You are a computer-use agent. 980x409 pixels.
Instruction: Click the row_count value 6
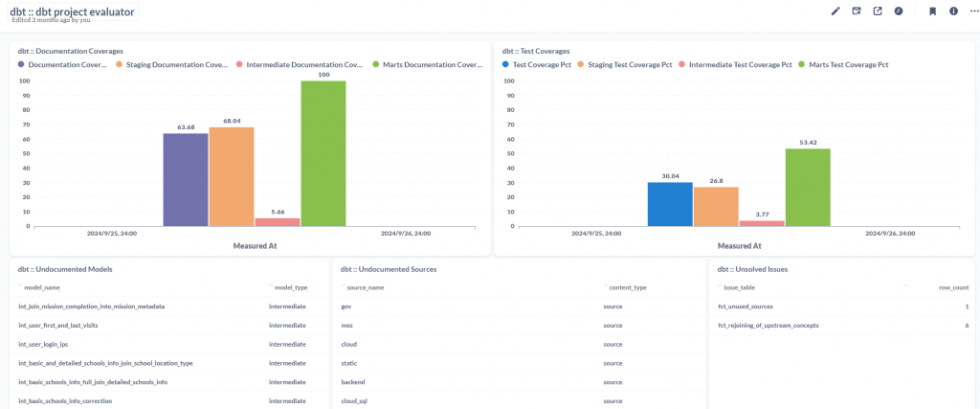pos(967,326)
